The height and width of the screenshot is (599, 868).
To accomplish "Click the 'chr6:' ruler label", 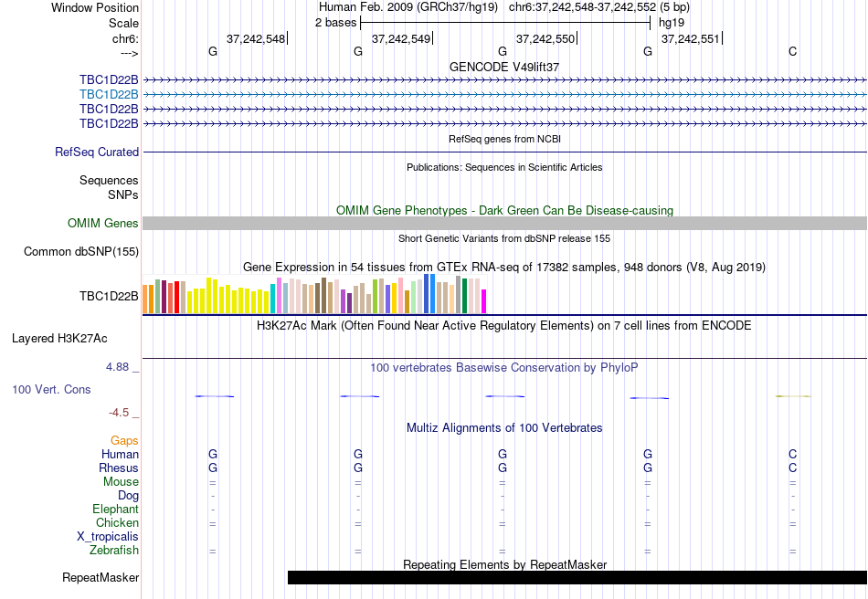I will pos(125,38).
